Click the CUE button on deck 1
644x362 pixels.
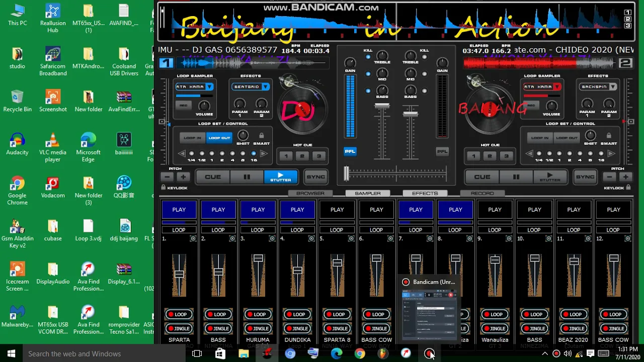(x=212, y=177)
